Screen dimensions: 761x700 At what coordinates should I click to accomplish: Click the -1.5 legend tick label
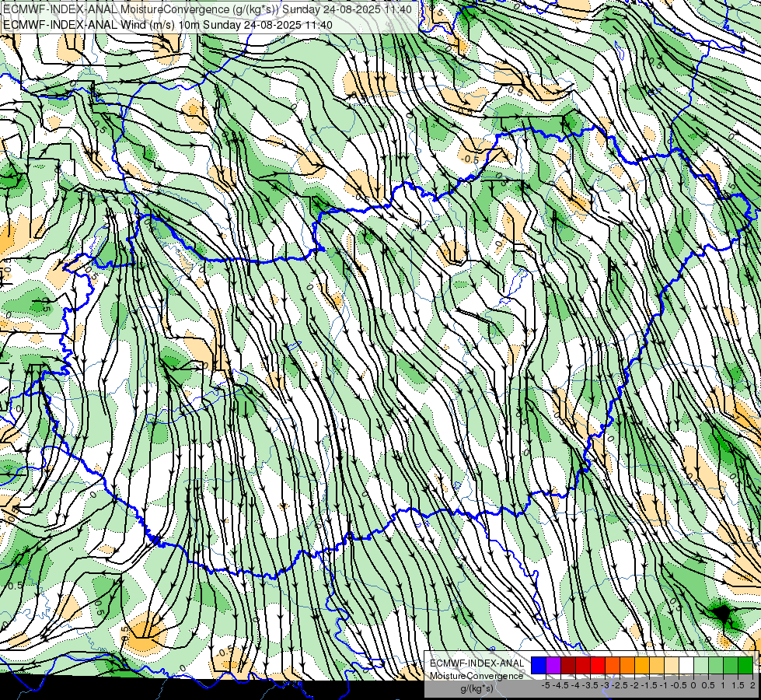pyautogui.click(x=649, y=685)
